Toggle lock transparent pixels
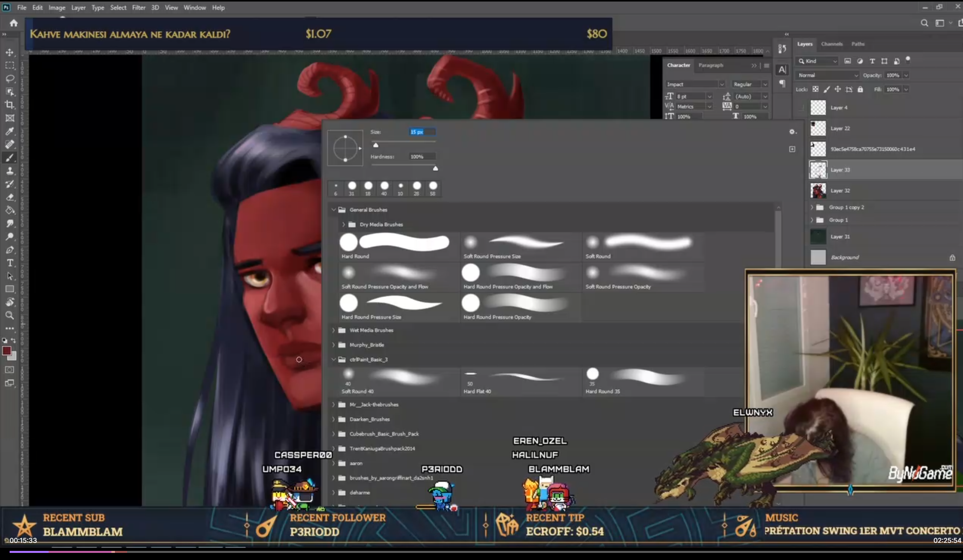Image resolution: width=963 pixels, height=560 pixels. click(815, 90)
